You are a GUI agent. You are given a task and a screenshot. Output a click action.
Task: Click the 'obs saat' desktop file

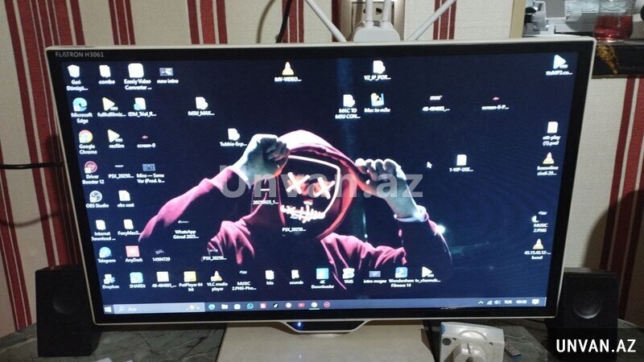coord(125,199)
